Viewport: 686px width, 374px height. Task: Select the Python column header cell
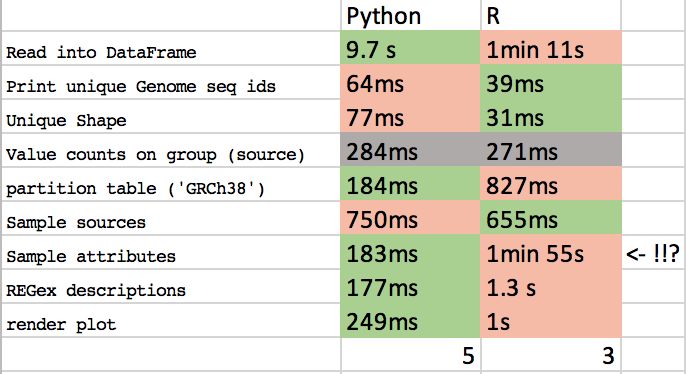(x=410, y=15)
